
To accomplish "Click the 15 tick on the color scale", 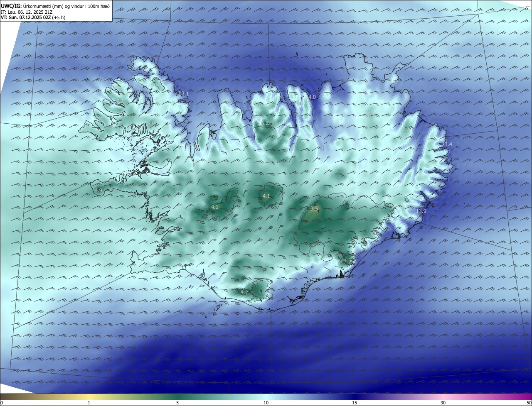I will (355, 403).
